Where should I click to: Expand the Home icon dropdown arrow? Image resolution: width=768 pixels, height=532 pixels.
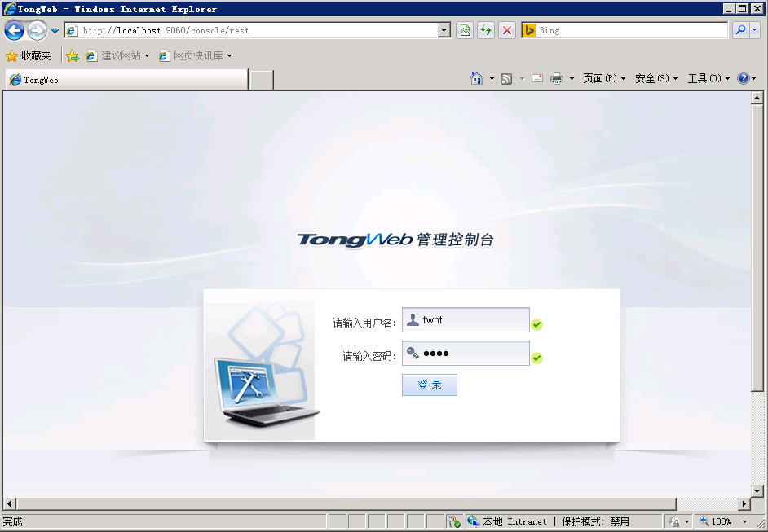click(x=492, y=78)
